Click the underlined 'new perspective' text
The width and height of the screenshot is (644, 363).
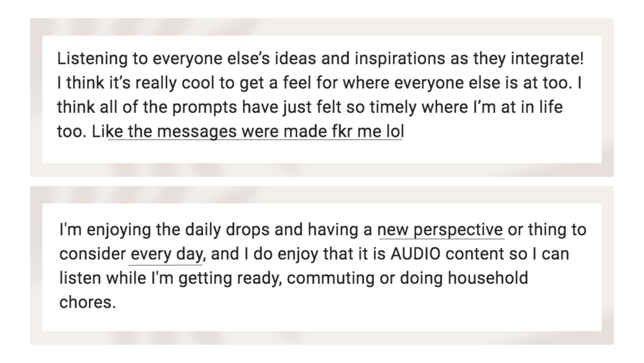(x=440, y=230)
